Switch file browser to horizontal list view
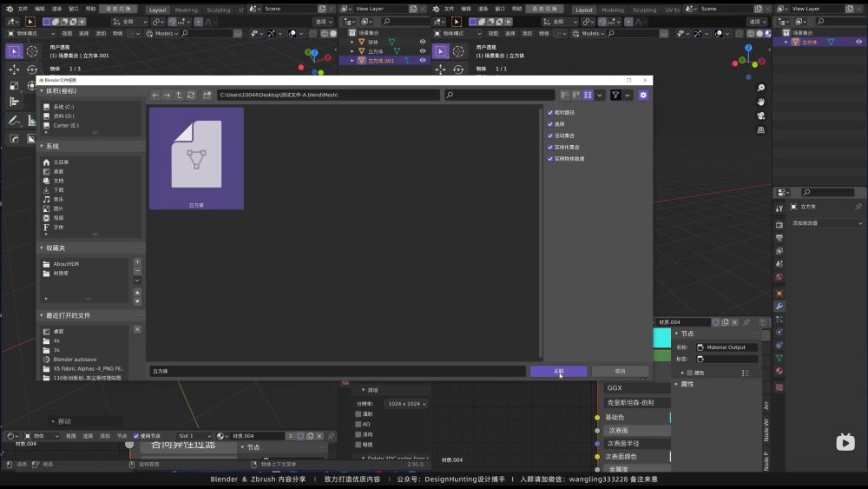The width and height of the screenshot is (868, 489). pos(576,96)
